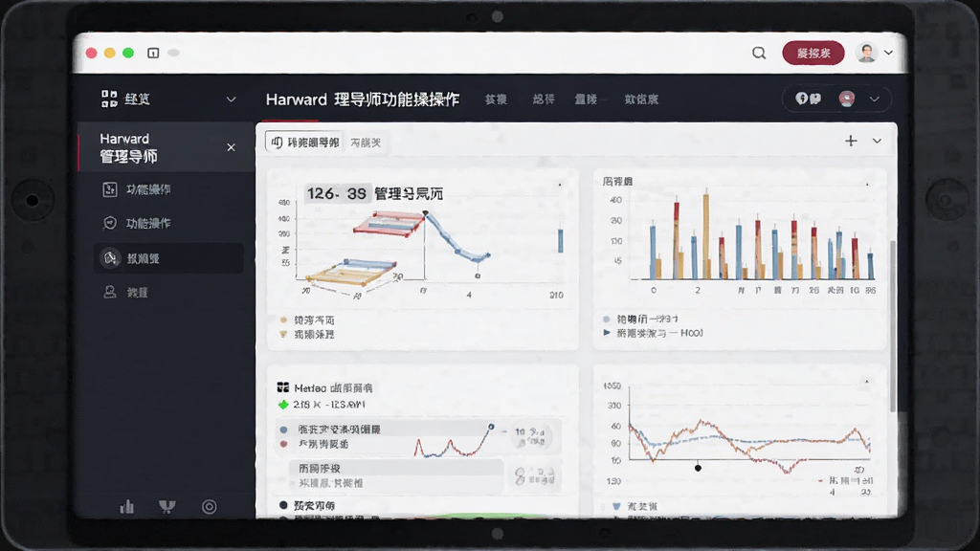Click the gray data point below the blue line
This screenshot has width=980, height=551.
point(478,275)
